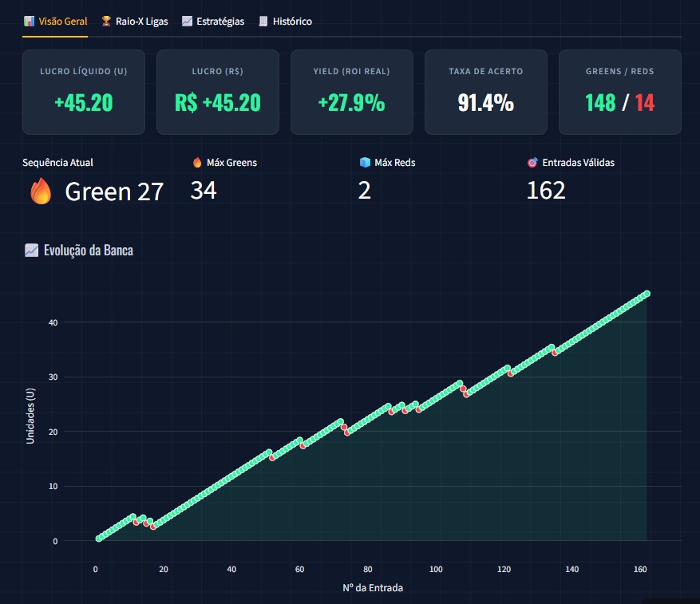Viewport: 700px width, 604px height.
Task: Click the blue cube icon by Máx Reds
Action: [365, 163]
